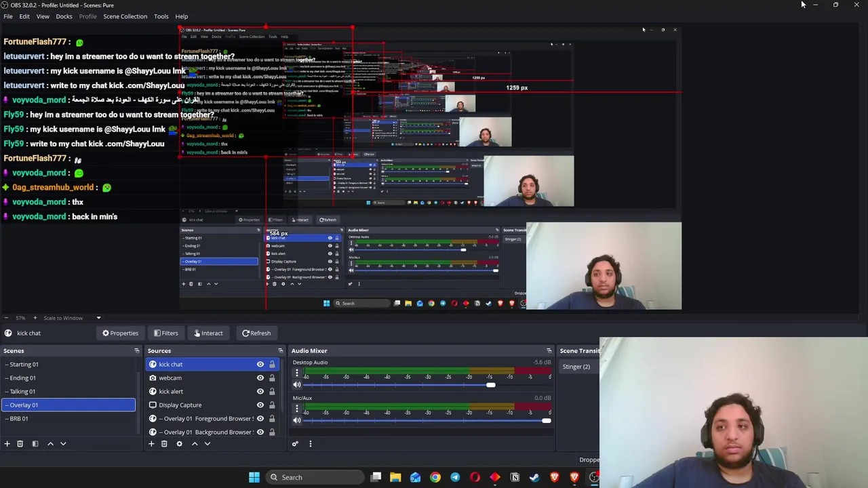Open Google Chrome from taskbar

click(435, 477)
